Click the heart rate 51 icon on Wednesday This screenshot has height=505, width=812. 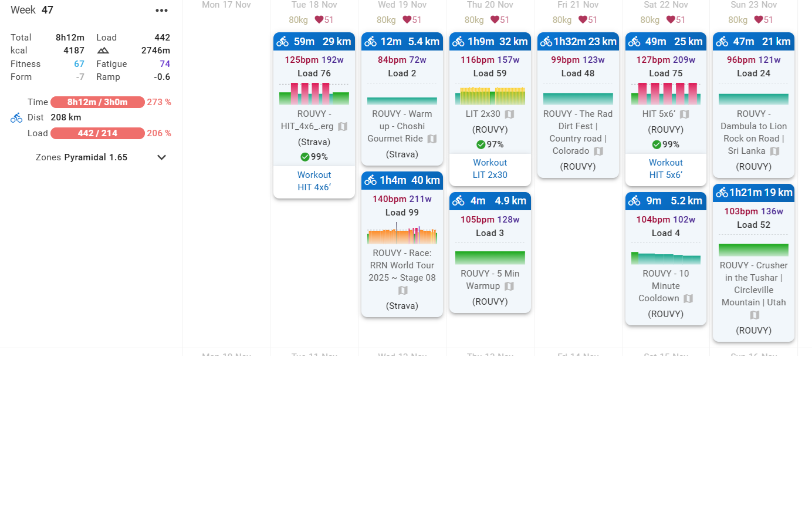click(x=407, y=19)
